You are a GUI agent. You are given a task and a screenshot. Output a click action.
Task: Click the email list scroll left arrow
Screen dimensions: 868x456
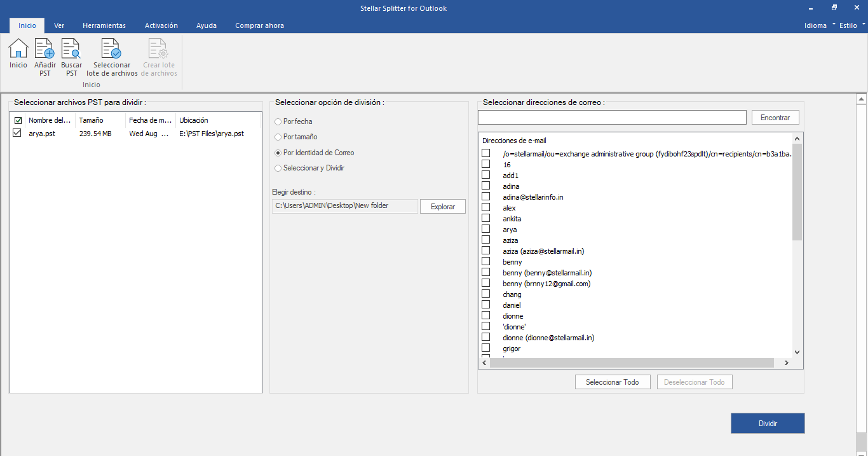(484, 363)
